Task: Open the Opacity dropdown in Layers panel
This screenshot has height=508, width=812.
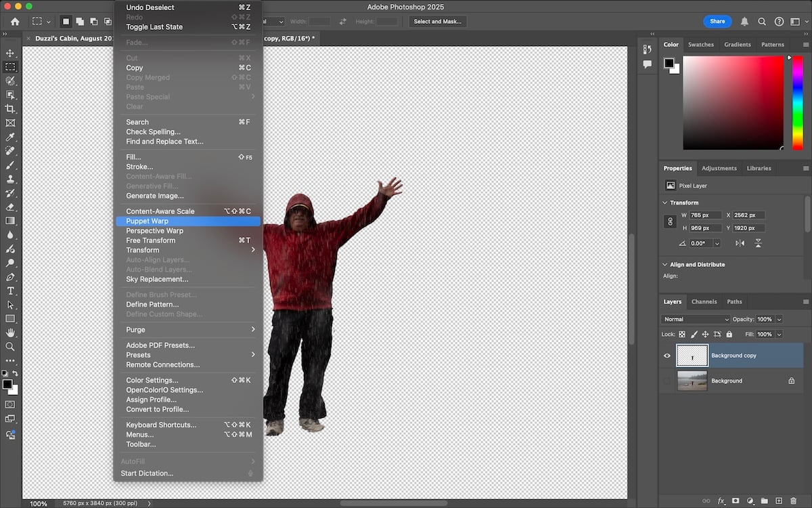Action: pyautogui.click(x=779, y=319)
